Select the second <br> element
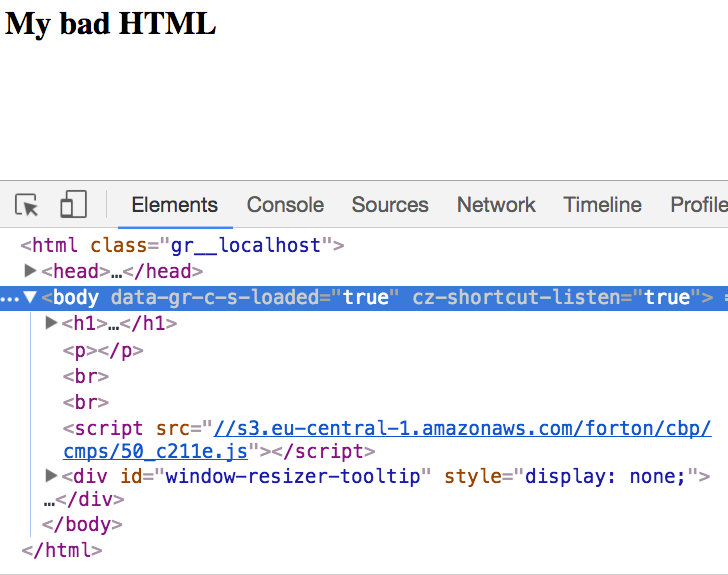Viewport: 728px width, 575px height. coord(86,402)
